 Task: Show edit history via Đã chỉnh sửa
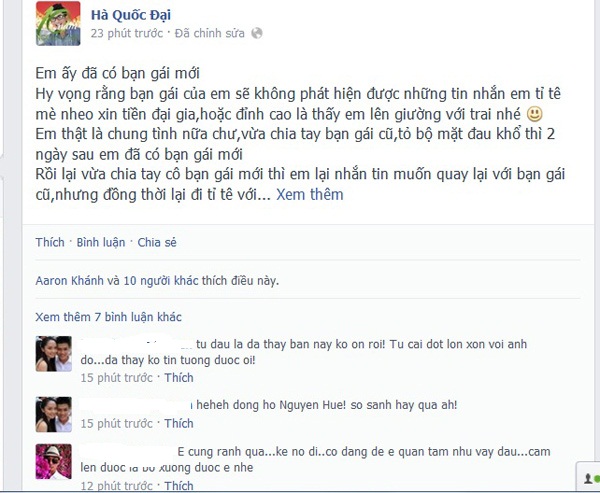coord(210,33)
